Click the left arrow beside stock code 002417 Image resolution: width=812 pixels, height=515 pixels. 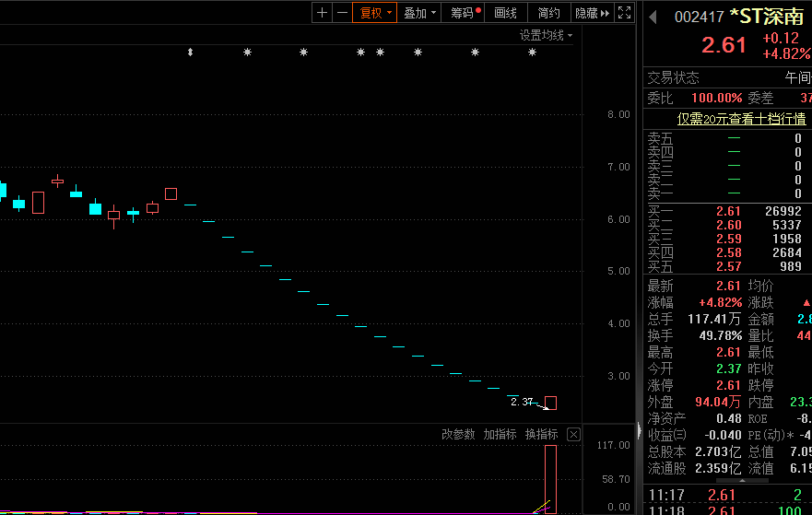click(653, 17)
